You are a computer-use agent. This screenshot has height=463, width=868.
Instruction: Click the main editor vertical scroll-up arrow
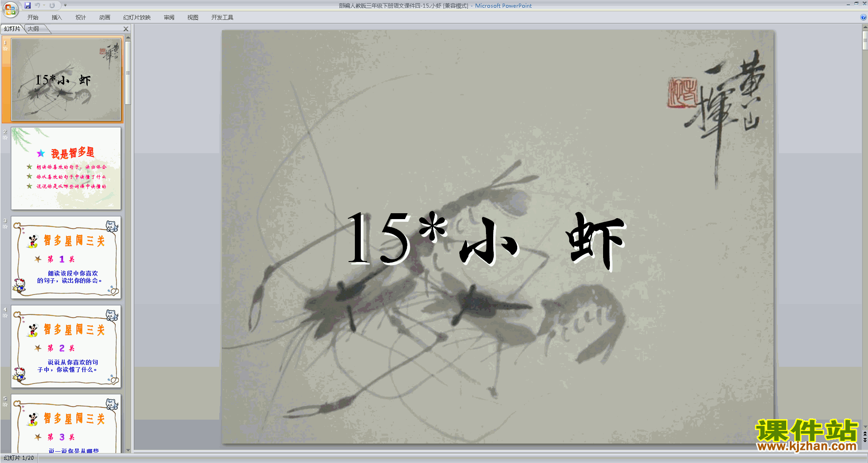(x=865, y=27)
